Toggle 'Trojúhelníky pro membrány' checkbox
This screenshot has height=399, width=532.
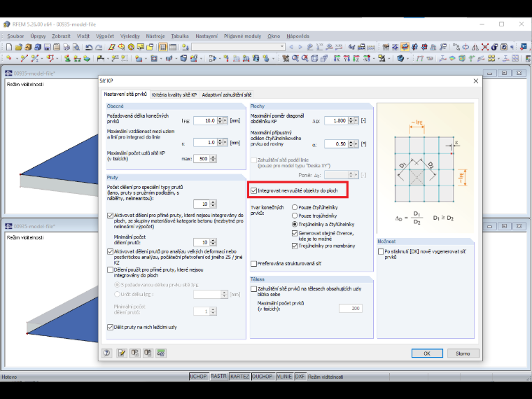point(295,246)
